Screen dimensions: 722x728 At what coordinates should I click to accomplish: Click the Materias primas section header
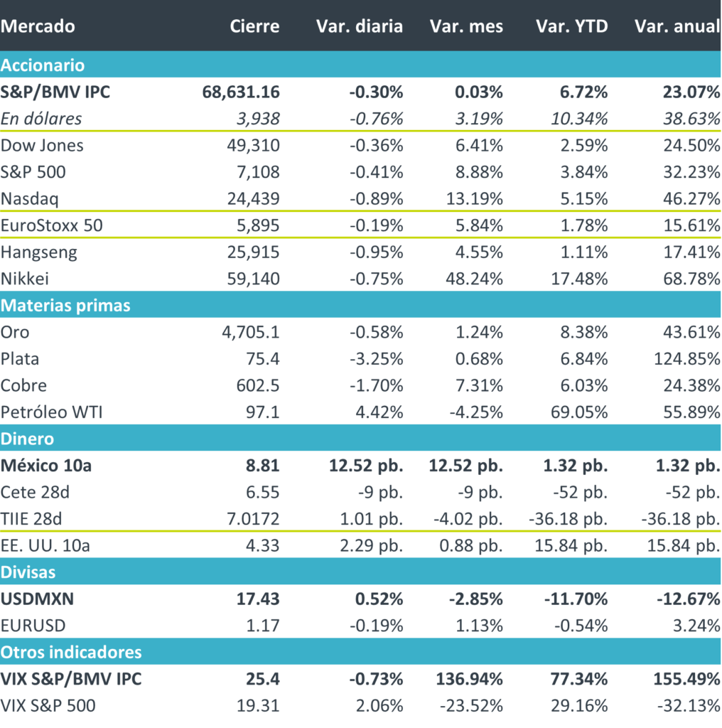pyautogui.click(x=65, y=305)
